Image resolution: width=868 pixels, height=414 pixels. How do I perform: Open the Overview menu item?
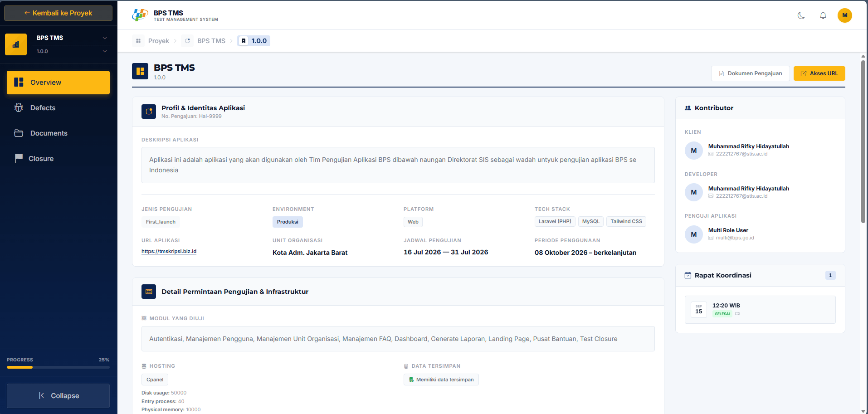pos(58,83)
